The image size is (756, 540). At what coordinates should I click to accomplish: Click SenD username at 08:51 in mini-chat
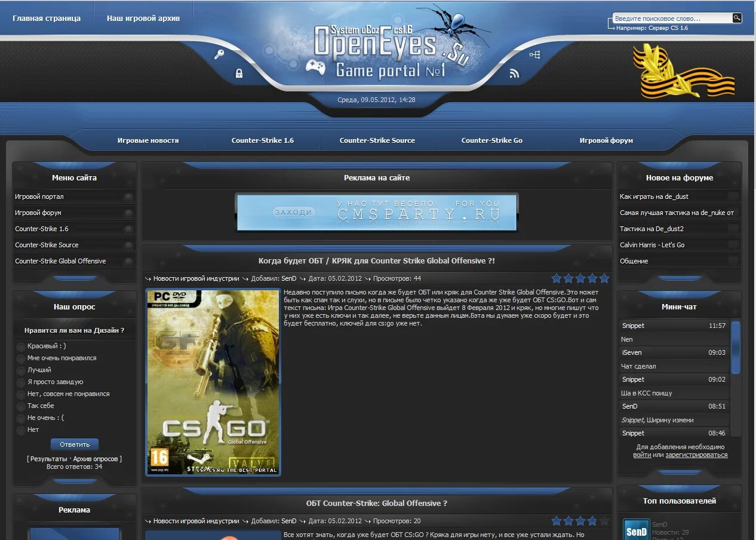[629, 407]
